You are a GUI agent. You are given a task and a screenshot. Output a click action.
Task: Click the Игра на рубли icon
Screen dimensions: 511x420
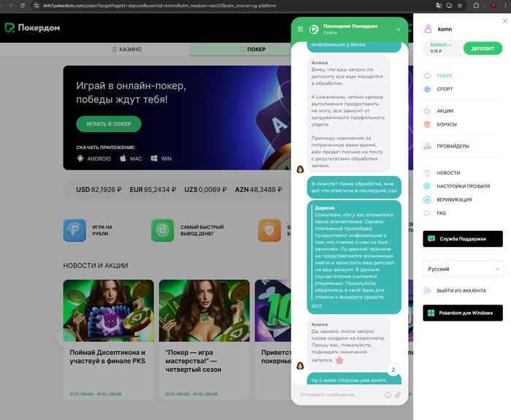click(x=74, y=230)
